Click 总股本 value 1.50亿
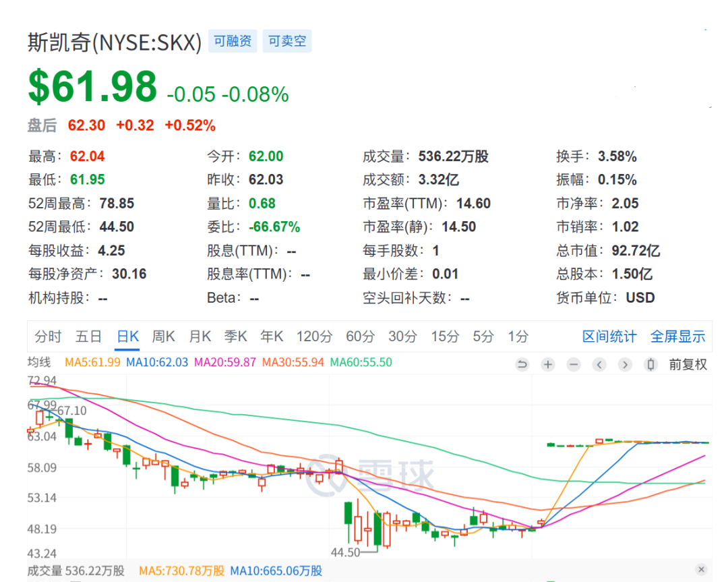 point(632,274)
